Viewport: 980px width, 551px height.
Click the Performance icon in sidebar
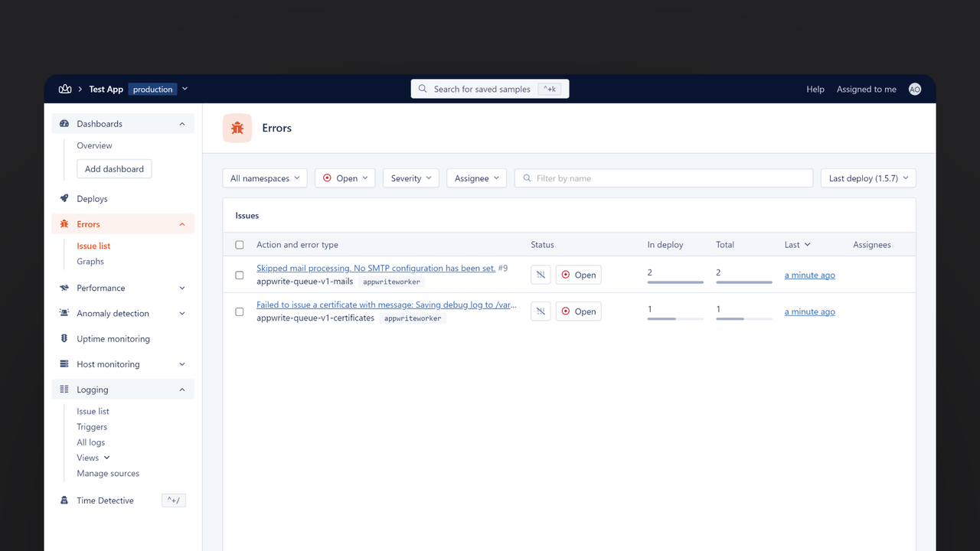(x=64, y=289)
